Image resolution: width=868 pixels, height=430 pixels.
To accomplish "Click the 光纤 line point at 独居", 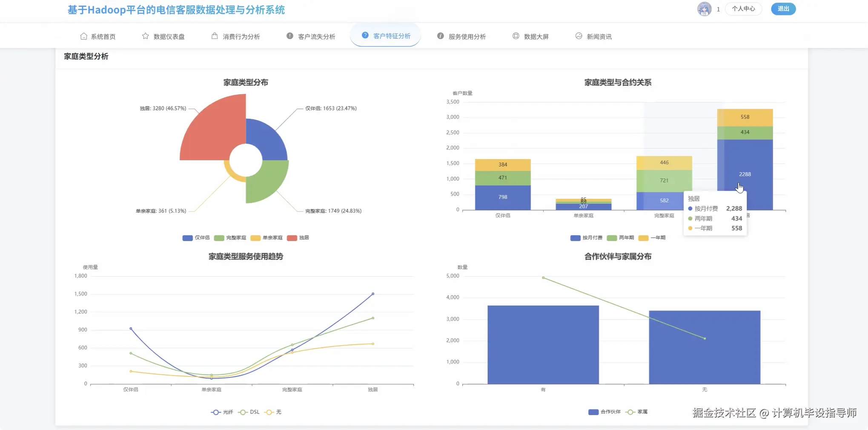I will 373,294.
